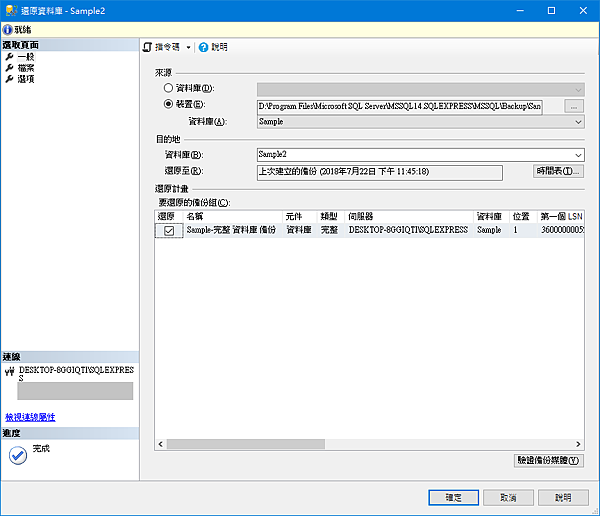The image size is (600, 516).
Task: Open the source database Sample dropdown
Action: point(578,122)
